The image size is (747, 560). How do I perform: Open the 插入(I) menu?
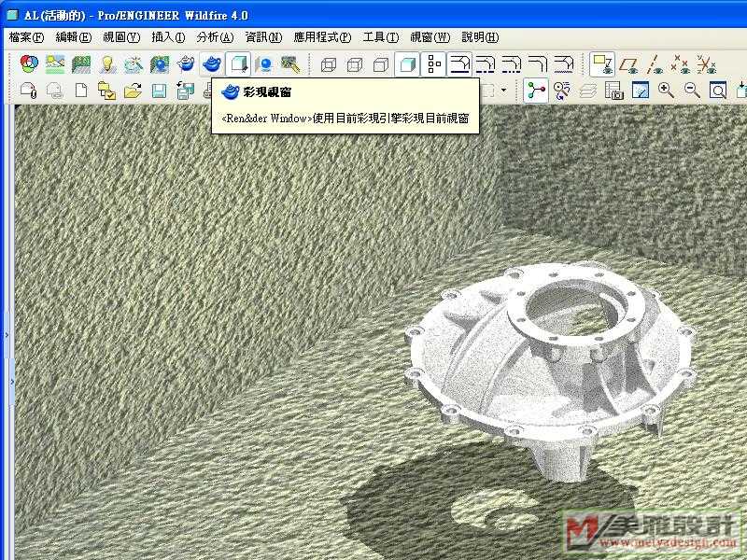168,37
